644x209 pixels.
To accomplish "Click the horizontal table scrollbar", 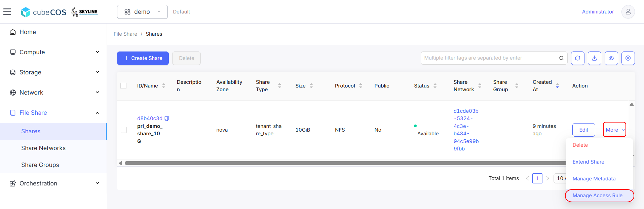I will pos(345,163).
